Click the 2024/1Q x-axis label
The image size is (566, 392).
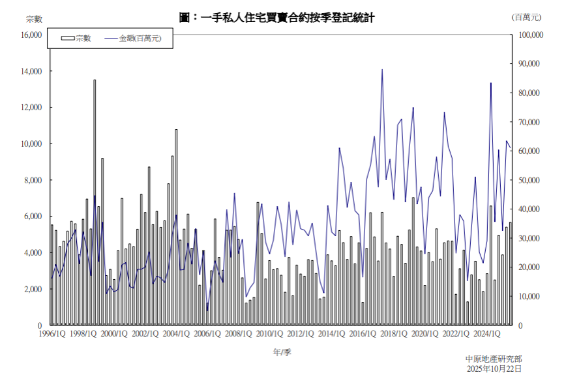click(486, 333)
